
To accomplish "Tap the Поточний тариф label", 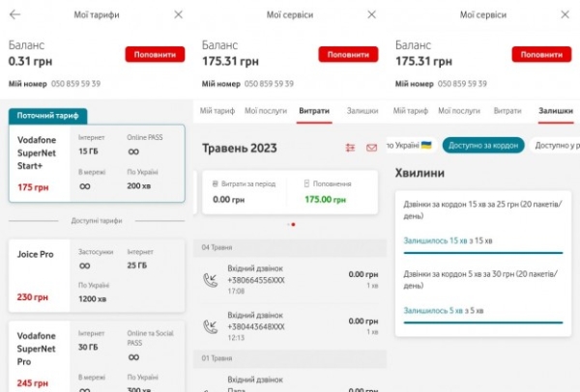I will [x=47, y=116].
